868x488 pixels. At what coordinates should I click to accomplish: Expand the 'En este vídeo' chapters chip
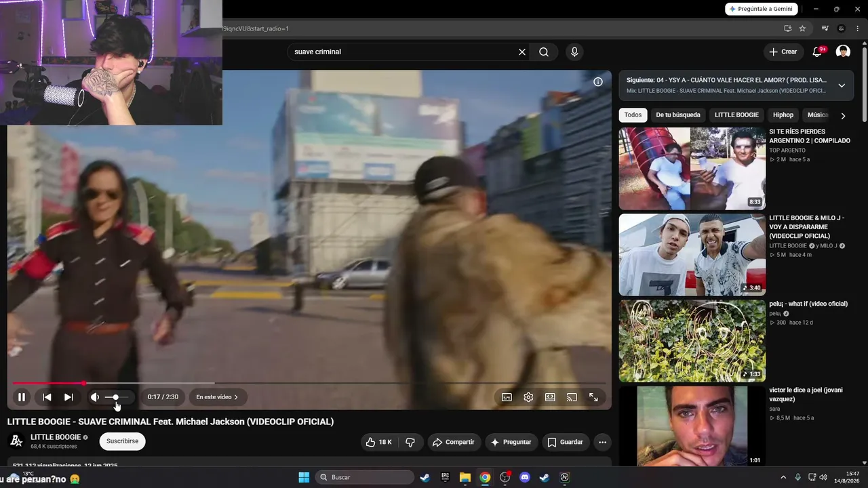click(217, 397)
